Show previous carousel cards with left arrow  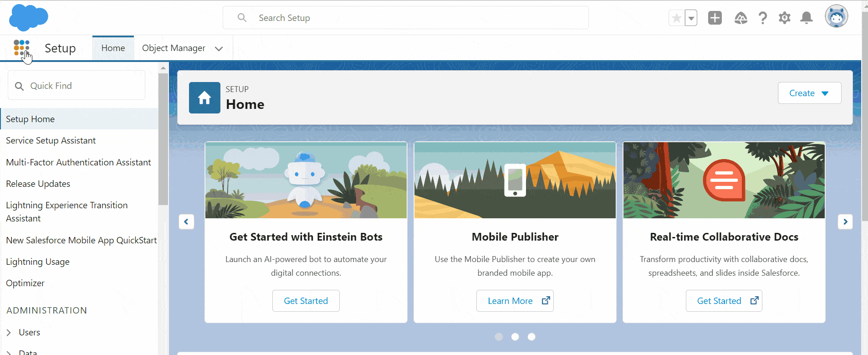[x=186, y=221]
